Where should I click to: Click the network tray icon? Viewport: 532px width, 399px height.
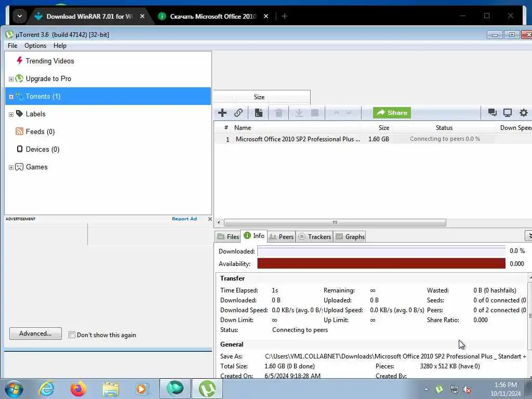[454, 390]
